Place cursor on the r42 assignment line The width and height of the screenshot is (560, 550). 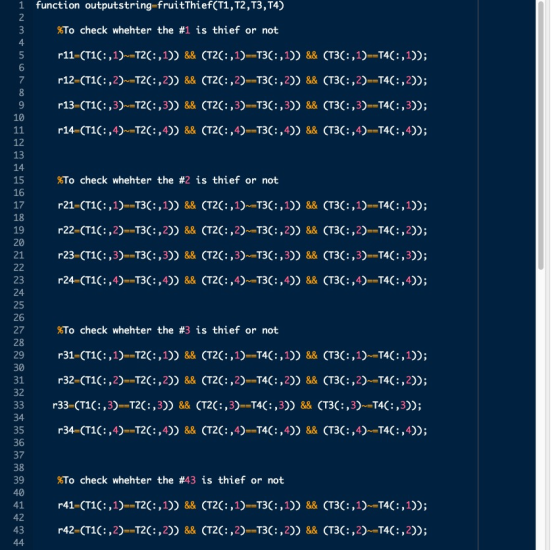242,530
